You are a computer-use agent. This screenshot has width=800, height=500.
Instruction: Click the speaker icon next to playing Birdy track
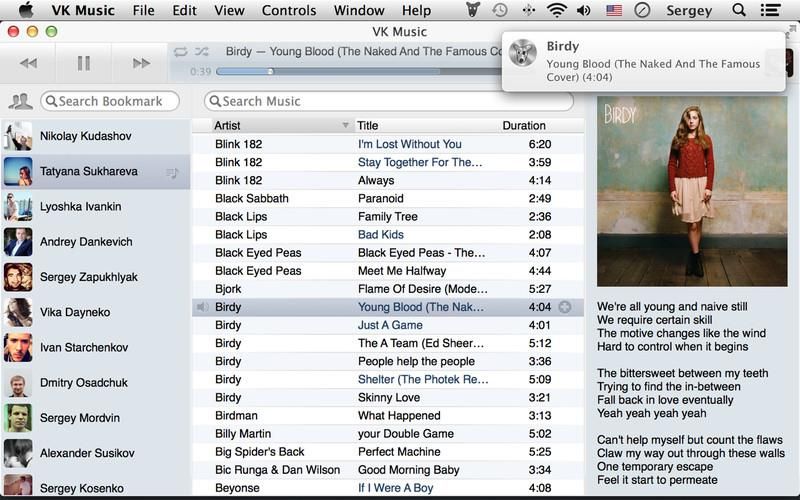pos(203,307)
